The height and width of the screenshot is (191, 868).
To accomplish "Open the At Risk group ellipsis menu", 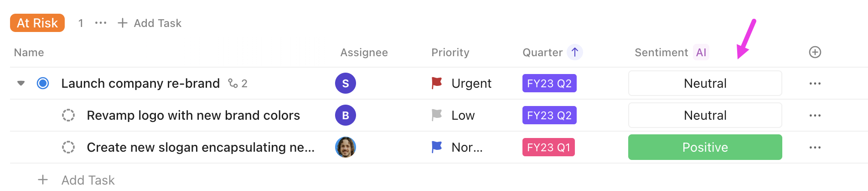I will coord(100,23).
